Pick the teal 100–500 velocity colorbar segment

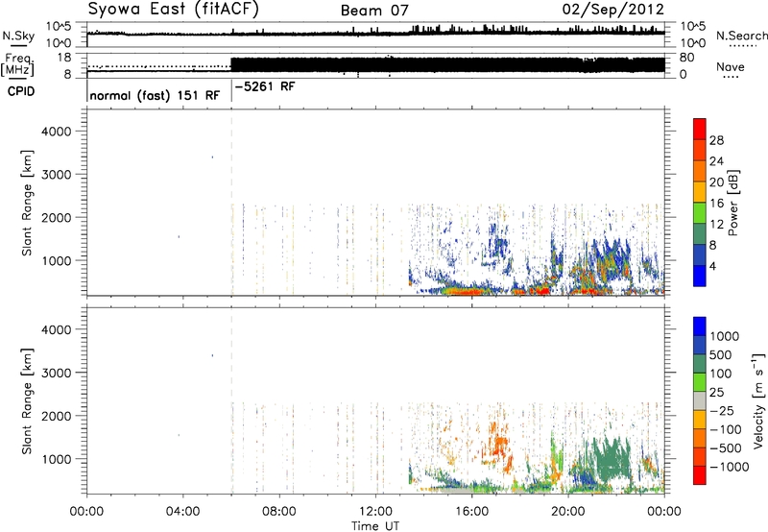(x=700, y=364)
